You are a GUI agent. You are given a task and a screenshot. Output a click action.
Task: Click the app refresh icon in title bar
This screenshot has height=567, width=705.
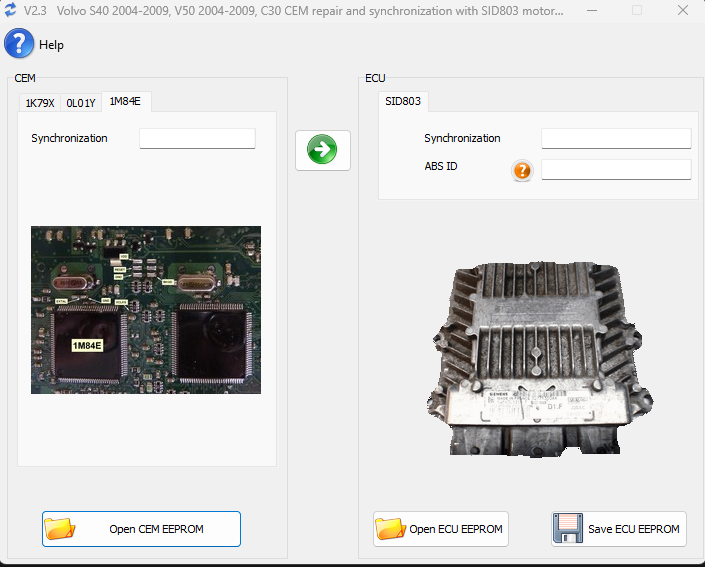[10, 9]
